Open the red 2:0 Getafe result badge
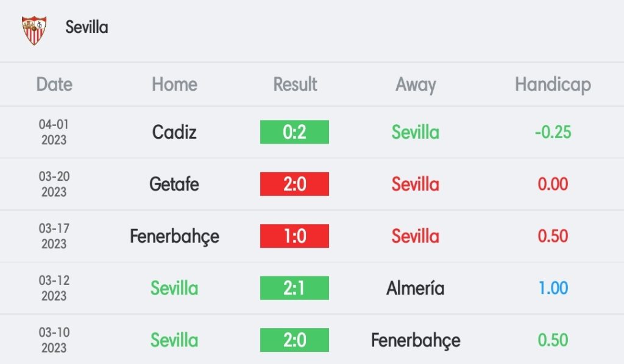 (294, 184)
